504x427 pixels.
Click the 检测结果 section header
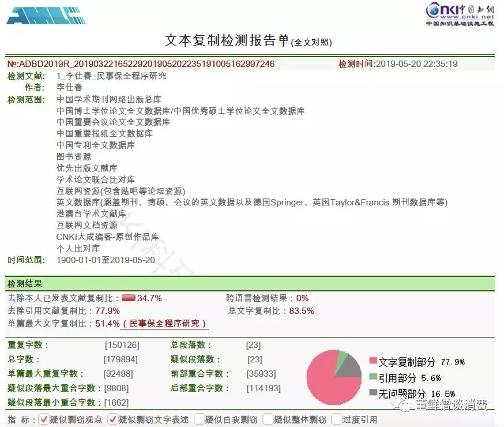tap(25, 284)
